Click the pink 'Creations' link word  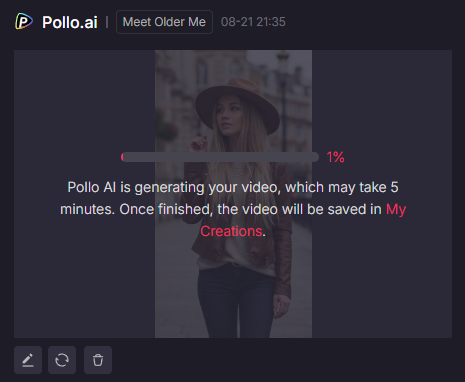coord(231,231)
